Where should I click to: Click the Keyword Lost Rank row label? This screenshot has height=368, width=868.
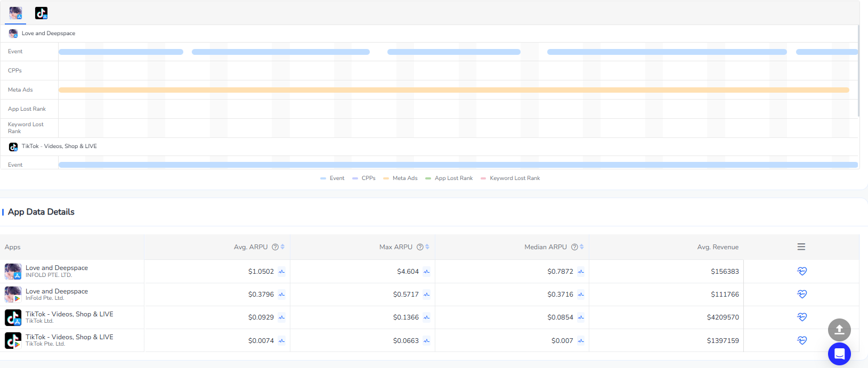[26, 128]
